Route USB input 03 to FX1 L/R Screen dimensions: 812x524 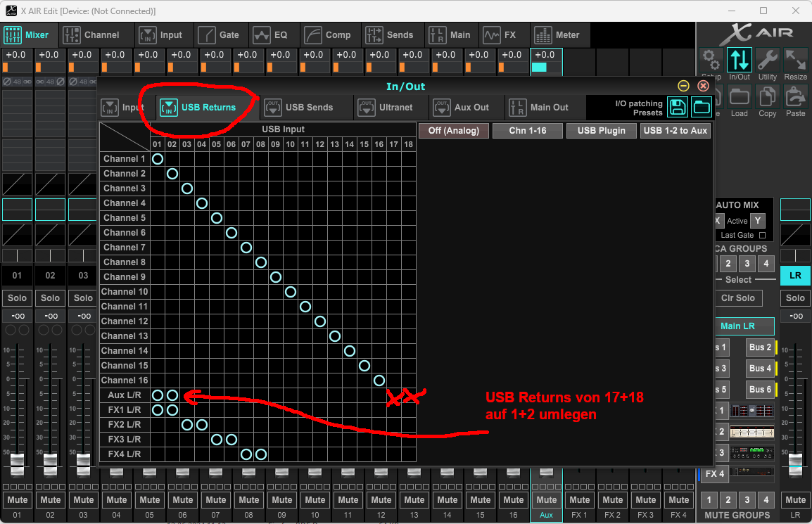tap(187, 410)
